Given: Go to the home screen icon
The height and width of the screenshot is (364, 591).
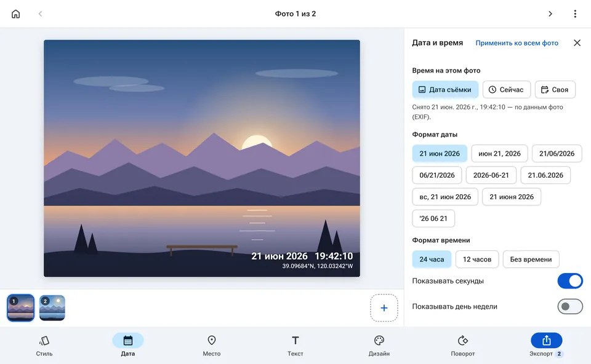Looking at the screenshot, I should pyautogui.click(x=15, y=14).
